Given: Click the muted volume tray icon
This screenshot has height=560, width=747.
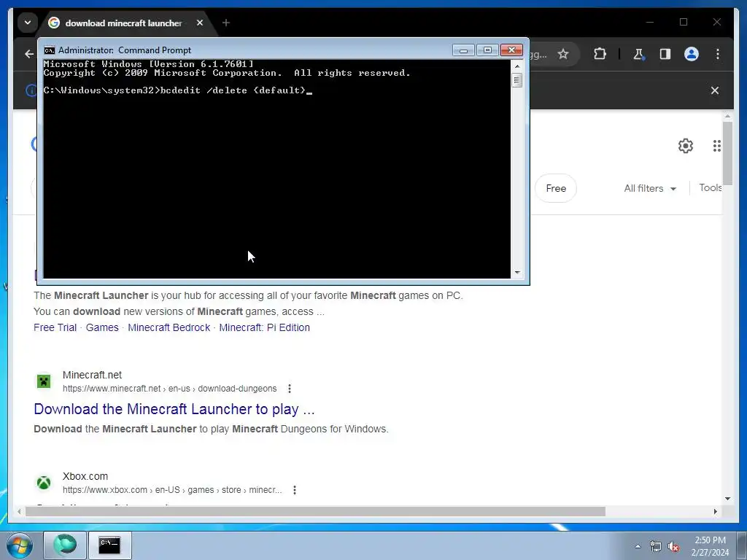Looking at the screenshot, I should click(x=673, y=546).
